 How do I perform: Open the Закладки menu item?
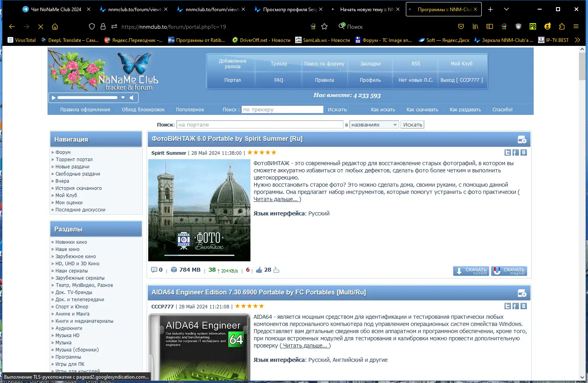(370, 64)
